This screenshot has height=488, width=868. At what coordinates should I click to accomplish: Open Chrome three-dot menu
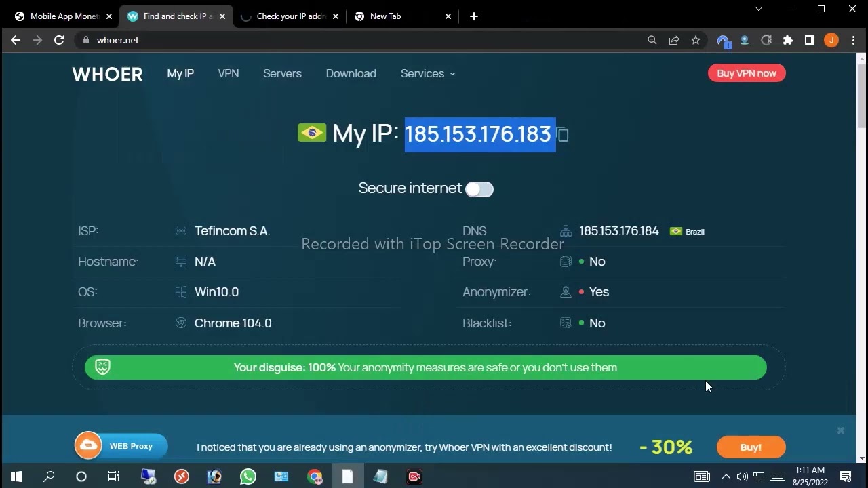853,40
